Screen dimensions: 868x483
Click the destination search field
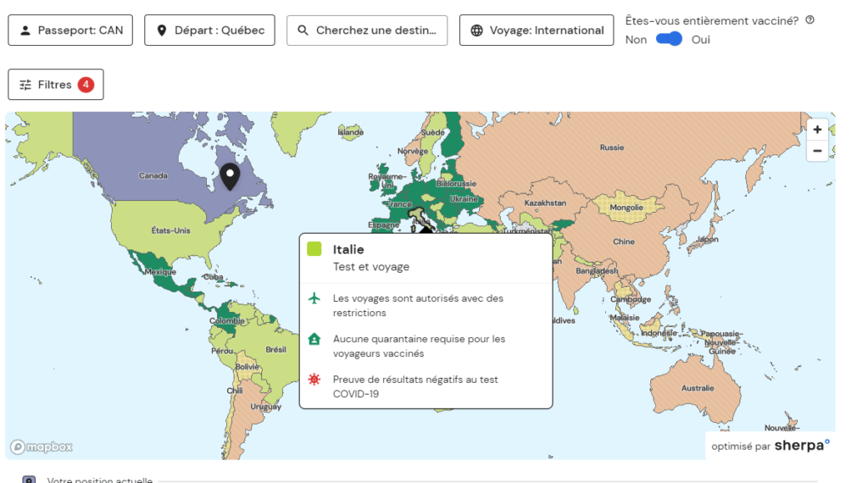367,31
